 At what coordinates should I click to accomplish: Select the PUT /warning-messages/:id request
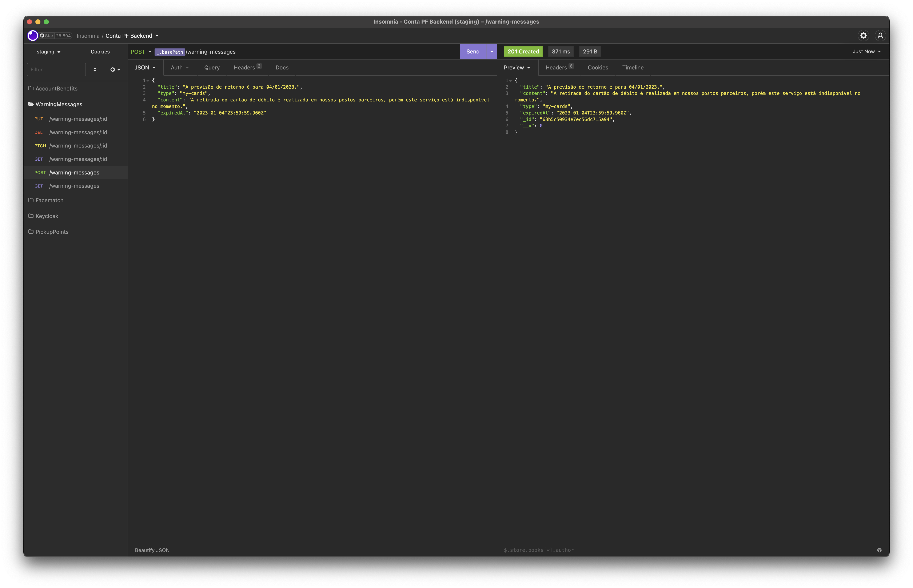point(76,119)
